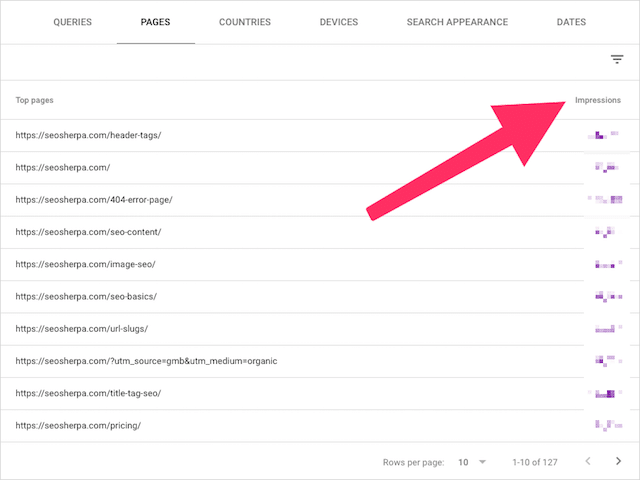Open the rows per page dropdown
Screen dimensions: 640x480
pyautogui.click(x=472, y=462)
